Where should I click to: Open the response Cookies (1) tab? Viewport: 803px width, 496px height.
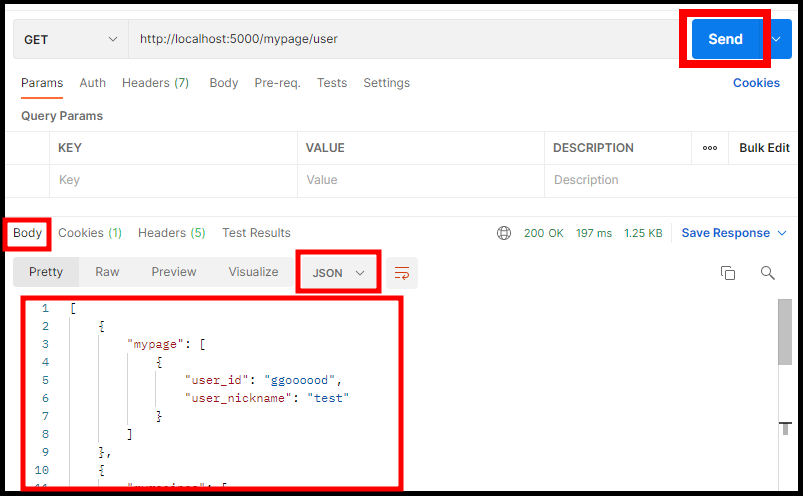point(90,233)
